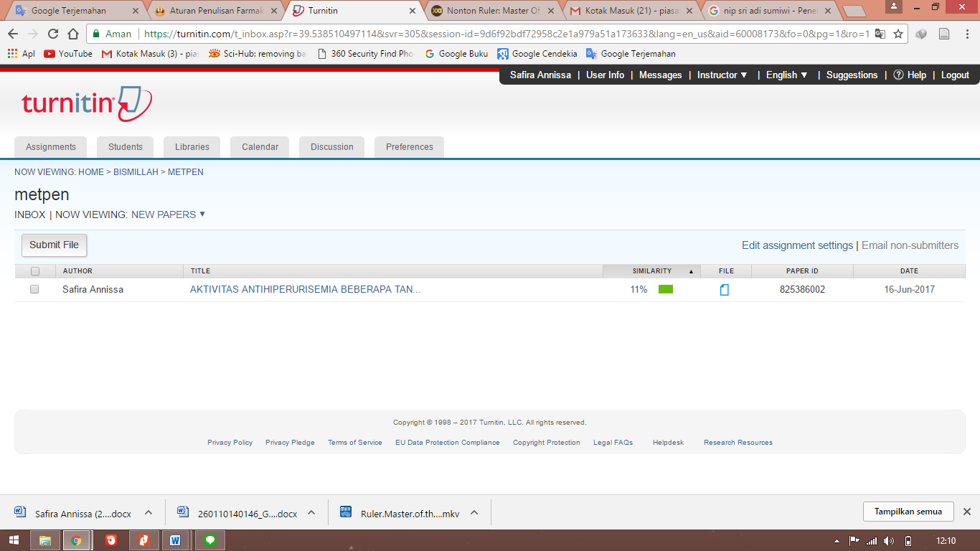This screenshot has width=980, height=551.
Task: Go to HOME in the breadcrumb
Action: click(x=91, y=172)
